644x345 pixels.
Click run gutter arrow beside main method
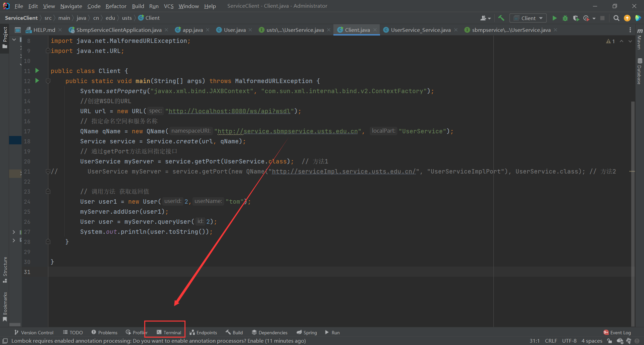[37, 81]
